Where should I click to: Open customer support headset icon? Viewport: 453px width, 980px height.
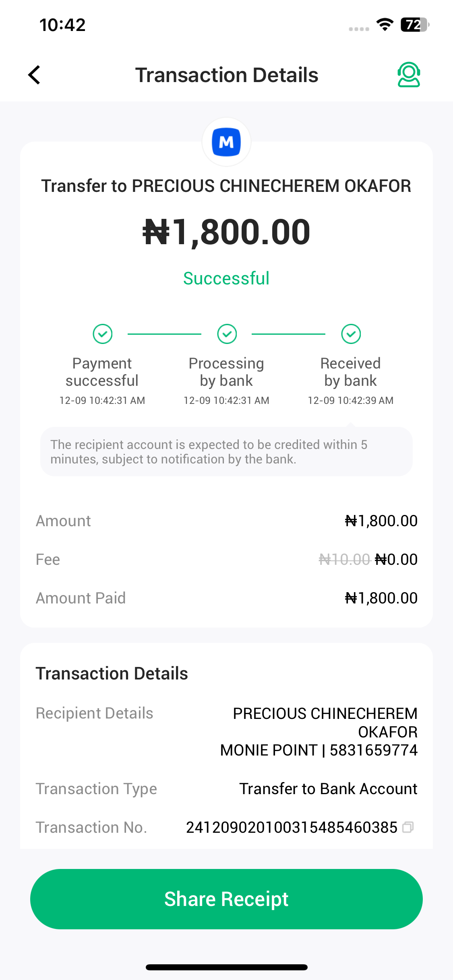[x=409, y=75]
